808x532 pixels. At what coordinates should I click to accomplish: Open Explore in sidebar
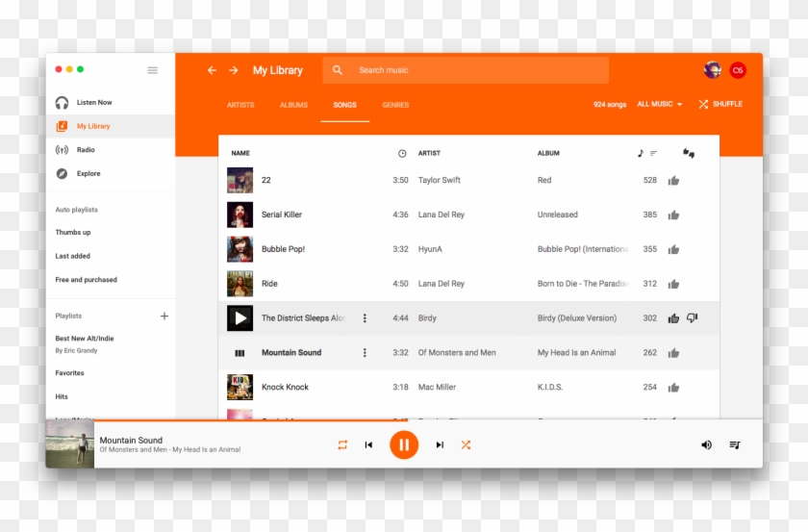pyautogui.click(x=111, y=174)
